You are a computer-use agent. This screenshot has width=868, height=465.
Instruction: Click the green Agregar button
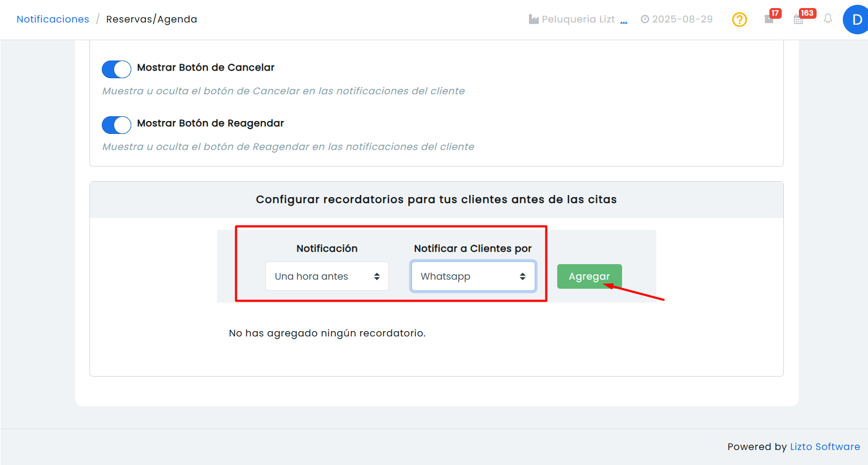point(589,276)
